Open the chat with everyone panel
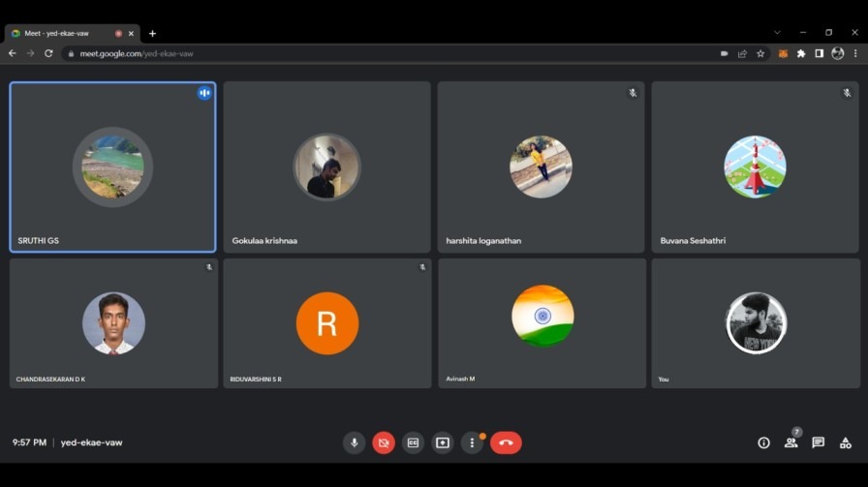This screenshot has height=487, width=868. point(818,442)
